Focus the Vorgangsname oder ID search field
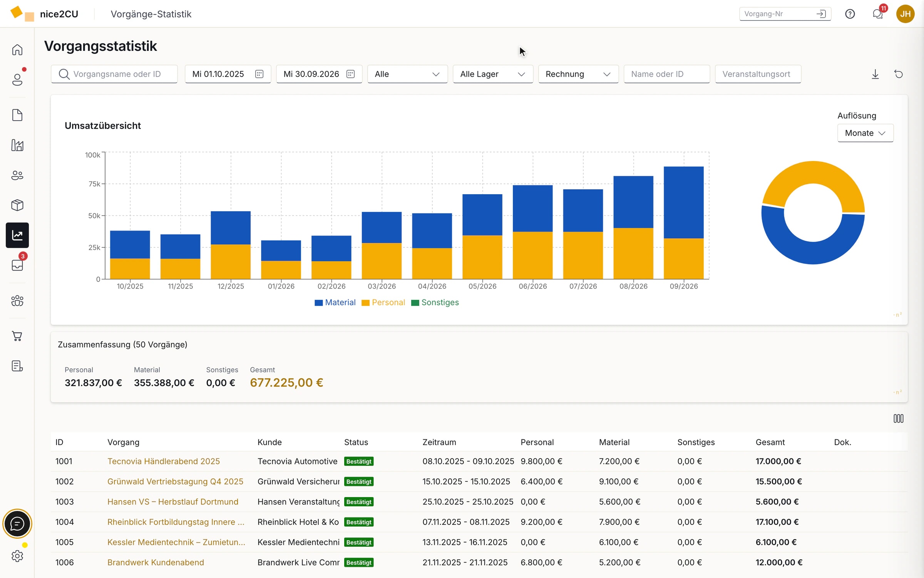924x578 pixels. click(x=114, y=74)
